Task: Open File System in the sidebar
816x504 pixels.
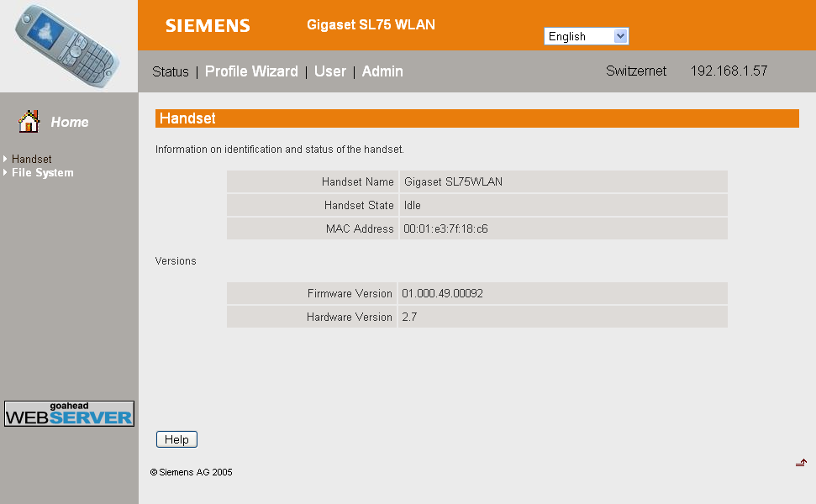Action: [43, 173]
